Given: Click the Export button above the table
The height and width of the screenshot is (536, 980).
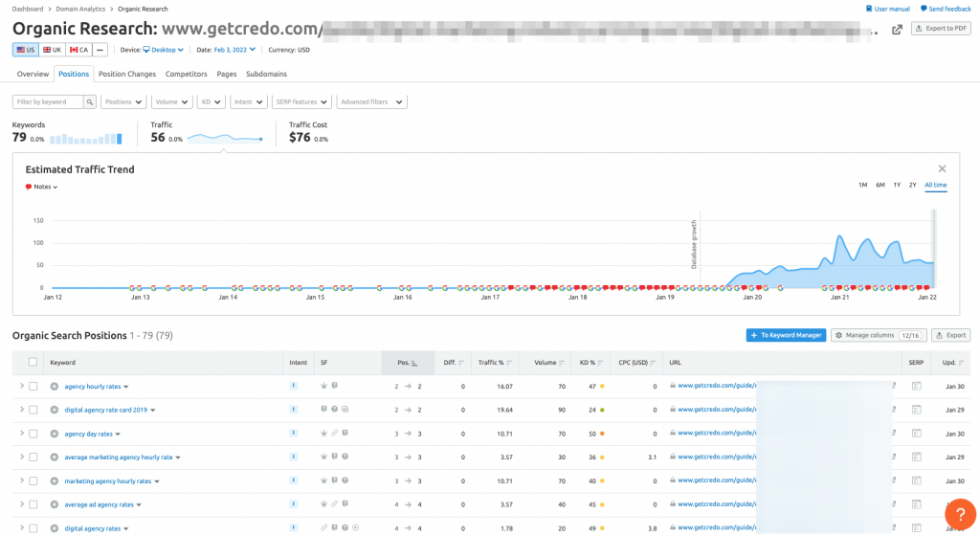Looking at the screenshot, I should [x=950, y=335].
